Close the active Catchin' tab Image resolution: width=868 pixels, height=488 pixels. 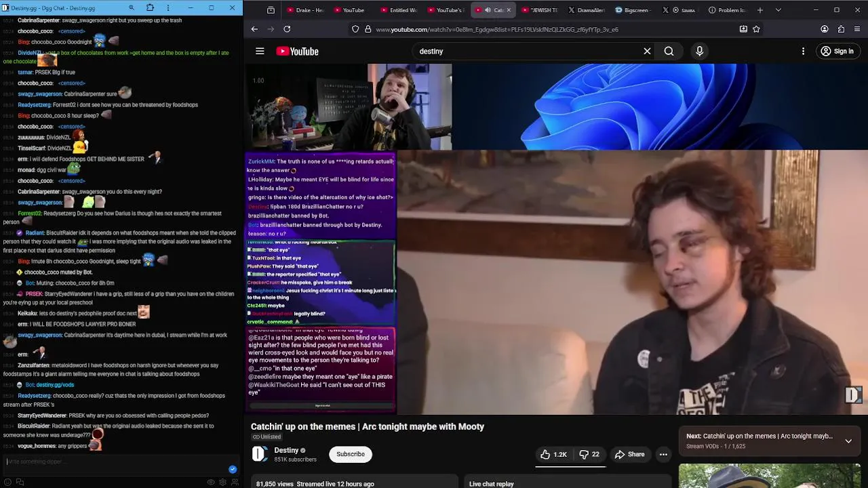point(509,10)
